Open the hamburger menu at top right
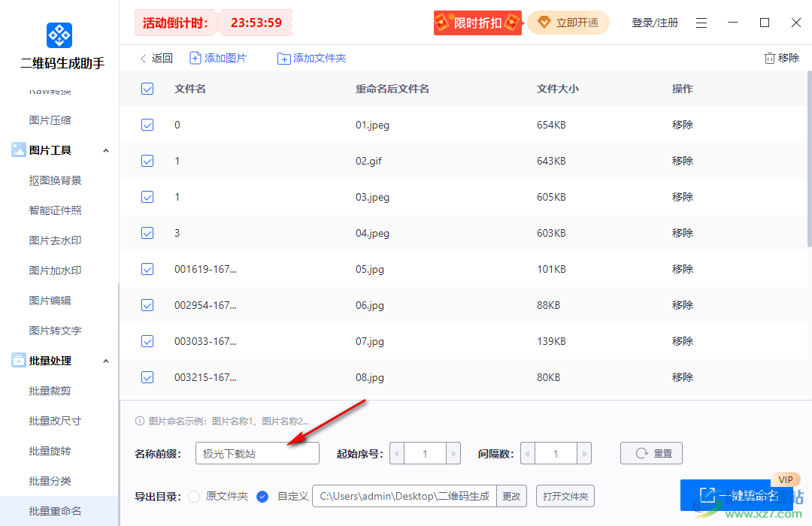Image resolution: width=812 pixels, height=526 pixels. 701,23
